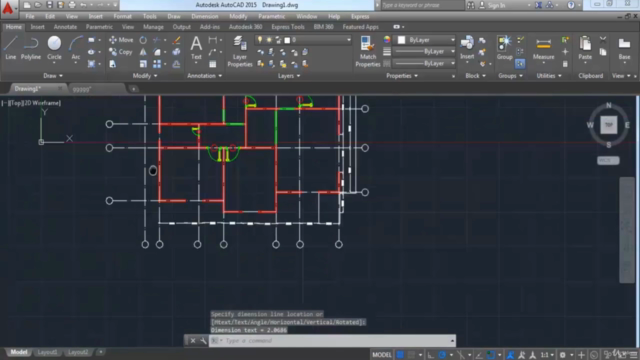Open the layer name dropdown list
This screenshot has width=640, height=360.
point(349,40)
